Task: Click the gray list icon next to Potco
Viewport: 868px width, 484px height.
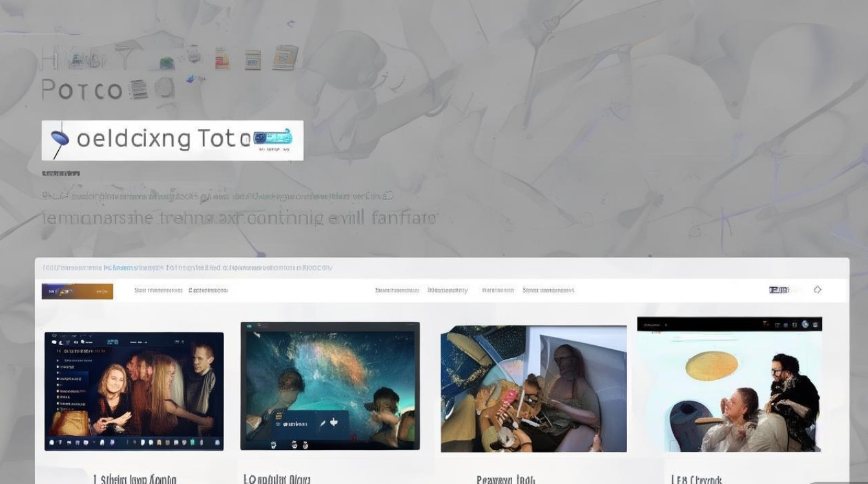Action: pos(138,89)
